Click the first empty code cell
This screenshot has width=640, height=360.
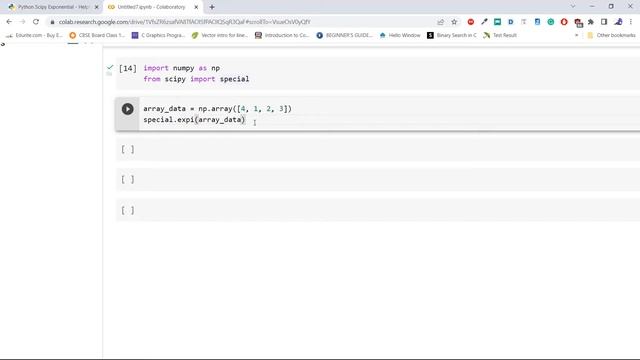coord(378,149)
